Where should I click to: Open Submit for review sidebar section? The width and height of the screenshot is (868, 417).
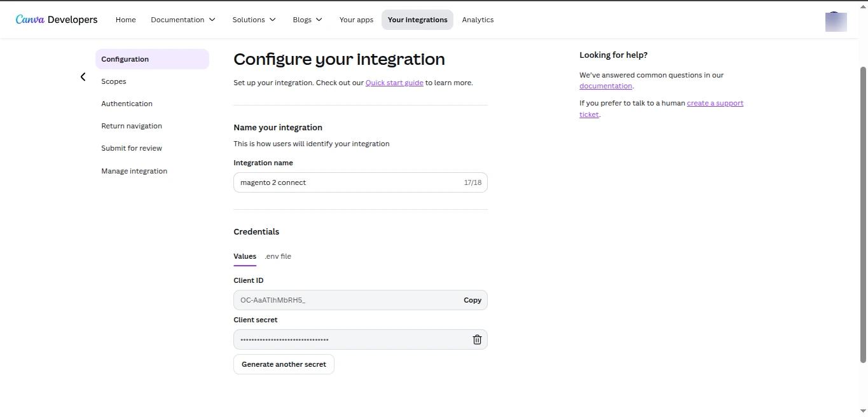click(x=132, y=148)
